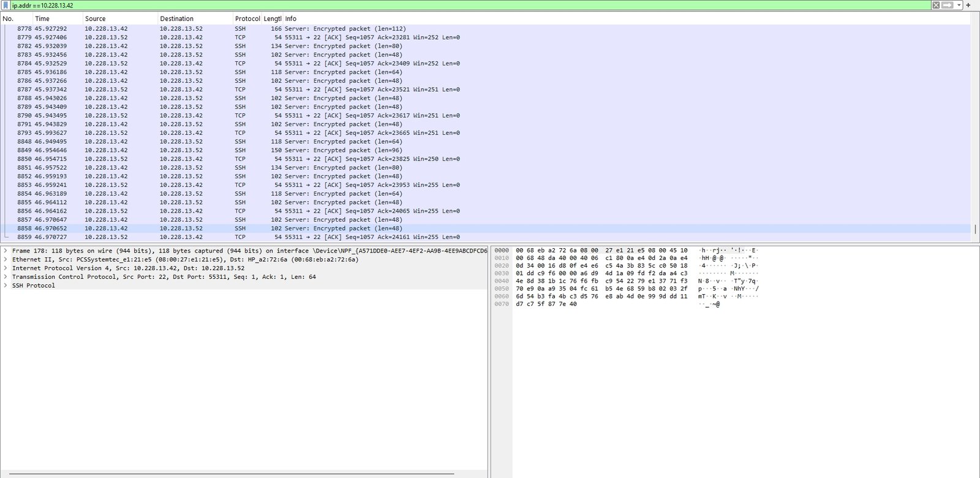Expand the Frame 178 details row
This screenshot has width=980, height=478.
click(6, 251)
